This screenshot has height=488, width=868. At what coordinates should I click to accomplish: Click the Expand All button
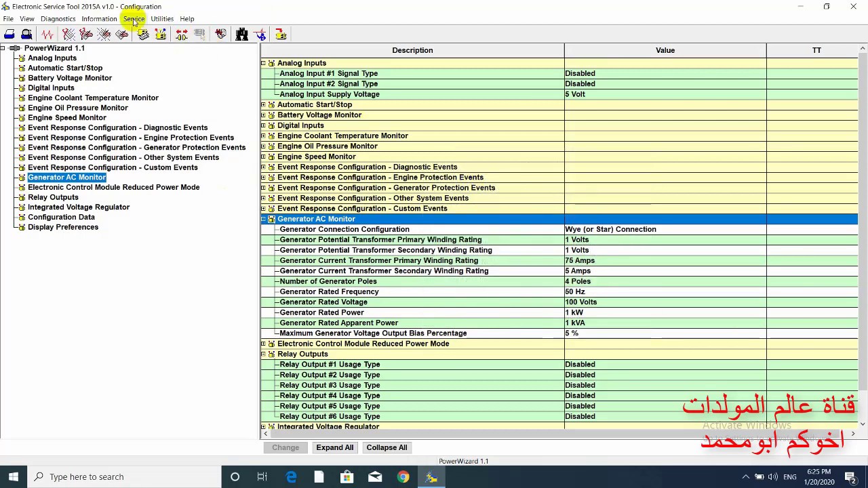pos(335,447)
